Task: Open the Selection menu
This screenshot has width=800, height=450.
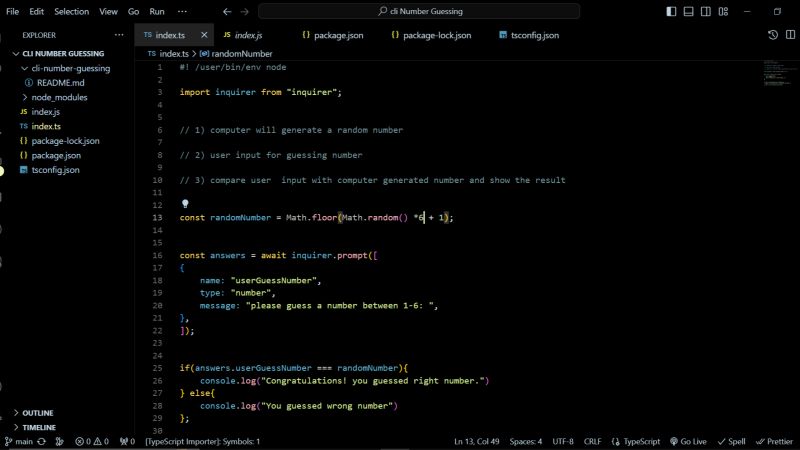Action: 71,11
